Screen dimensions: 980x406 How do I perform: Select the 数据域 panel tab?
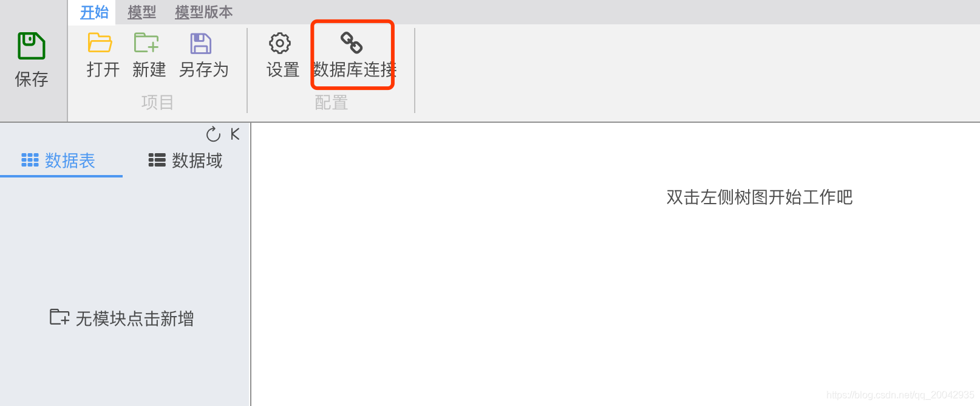186,160
